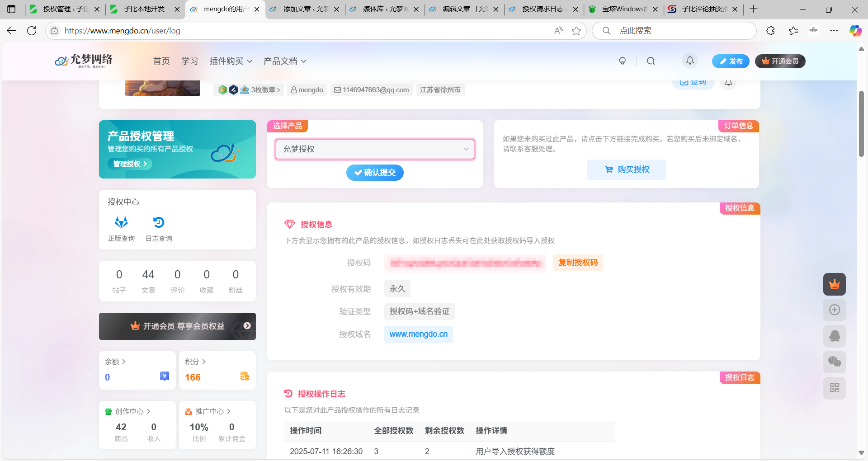Click the floating plus circle icon
868x461 pixels.
pos(835,310)
